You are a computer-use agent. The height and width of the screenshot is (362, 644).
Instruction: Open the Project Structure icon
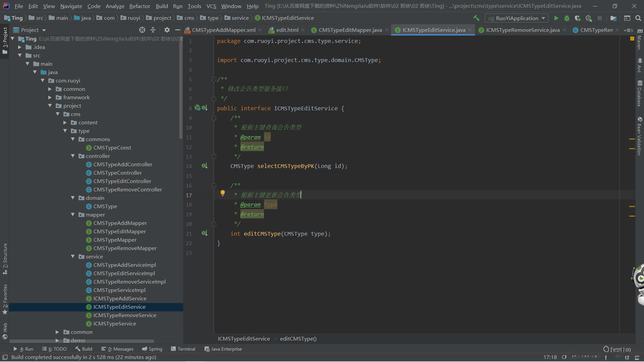point(613,18)
